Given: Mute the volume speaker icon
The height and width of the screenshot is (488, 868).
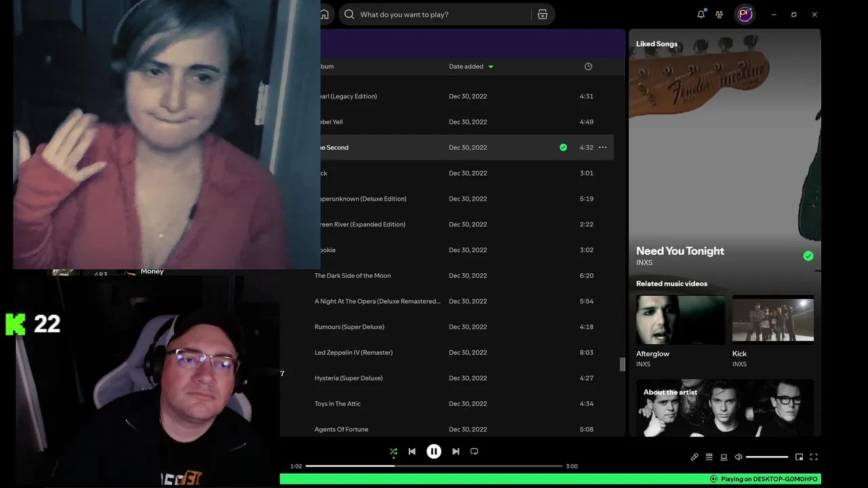Looking at the screenshot, I should (738, 457).
